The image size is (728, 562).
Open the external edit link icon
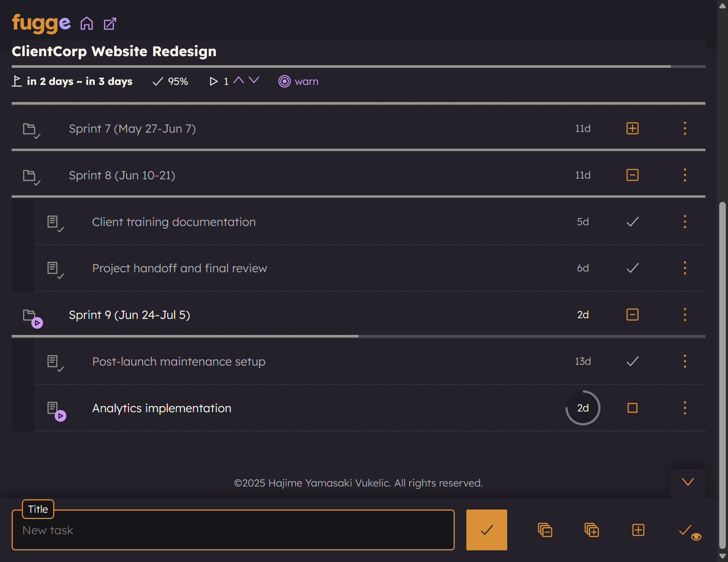click(110, 24)
